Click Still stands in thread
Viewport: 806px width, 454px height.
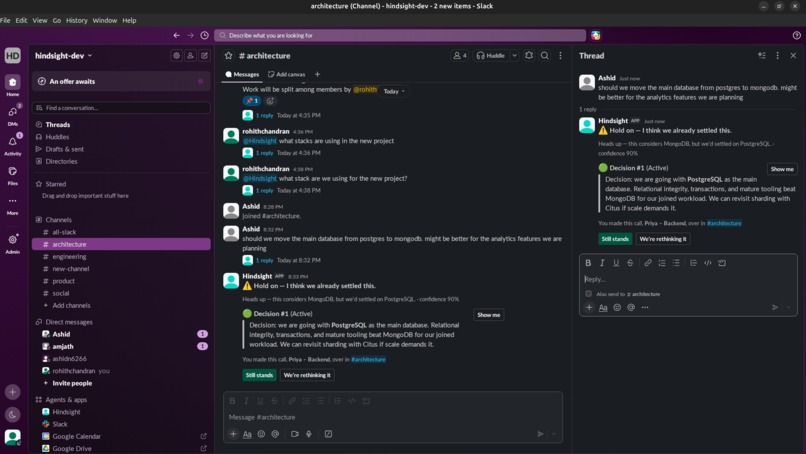coord(615,239)
